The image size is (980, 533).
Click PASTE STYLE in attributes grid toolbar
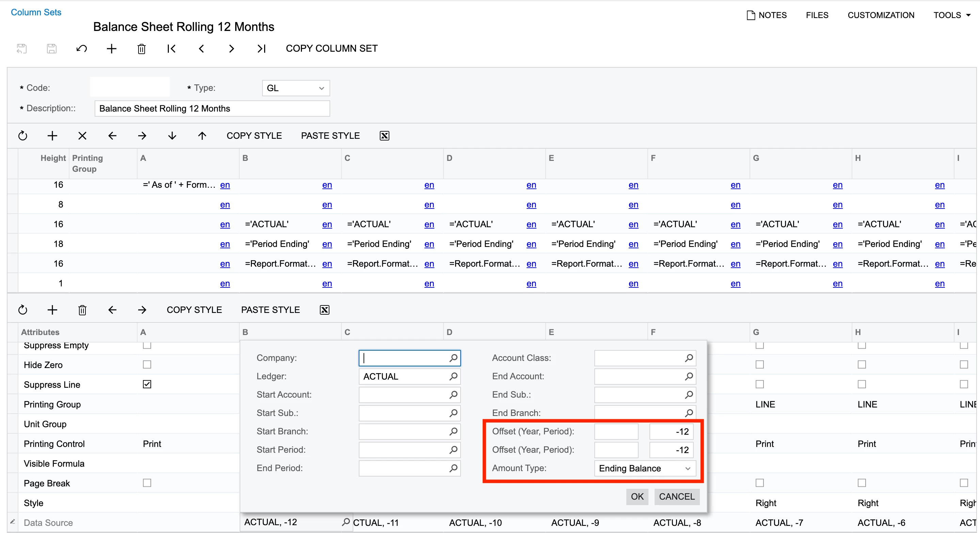point(271,310)
